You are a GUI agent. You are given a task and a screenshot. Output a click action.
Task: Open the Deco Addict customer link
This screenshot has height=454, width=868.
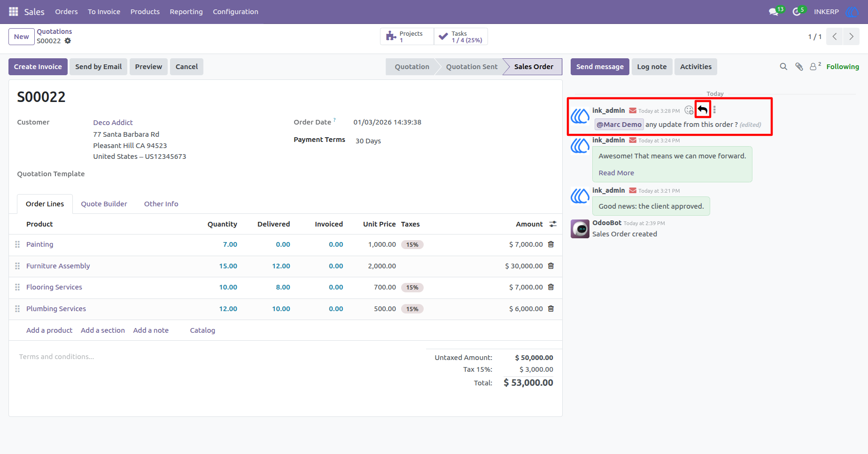[113, 123]
